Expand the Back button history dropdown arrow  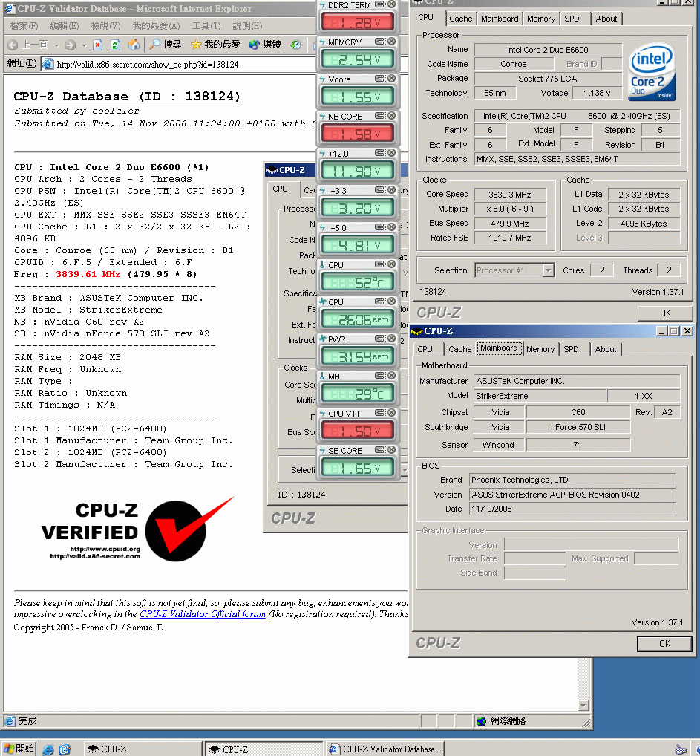click(56, 45)
